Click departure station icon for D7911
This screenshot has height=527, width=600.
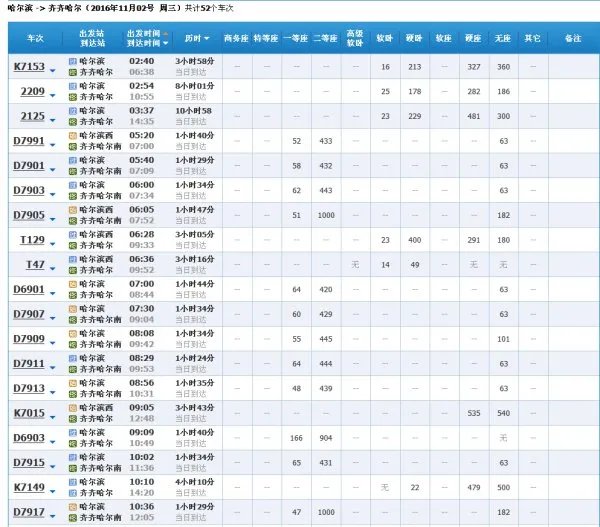point(73,358)
